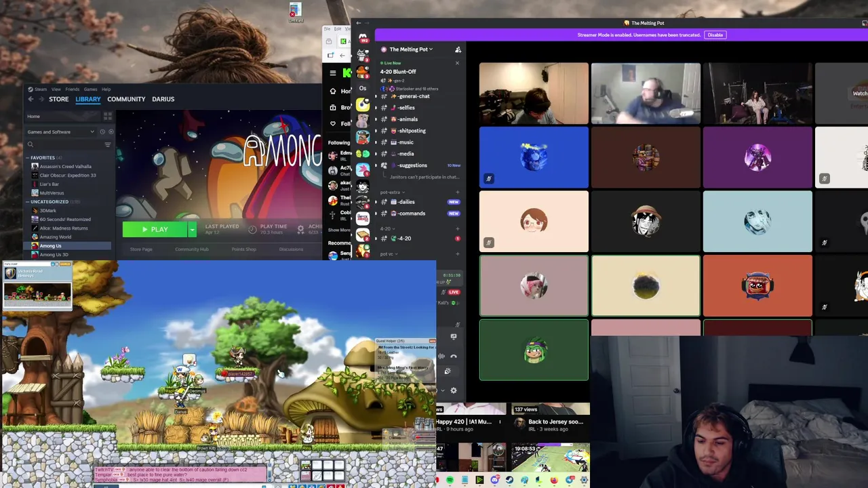Launch Firefox from the taskbar

(x=554, y=481)
